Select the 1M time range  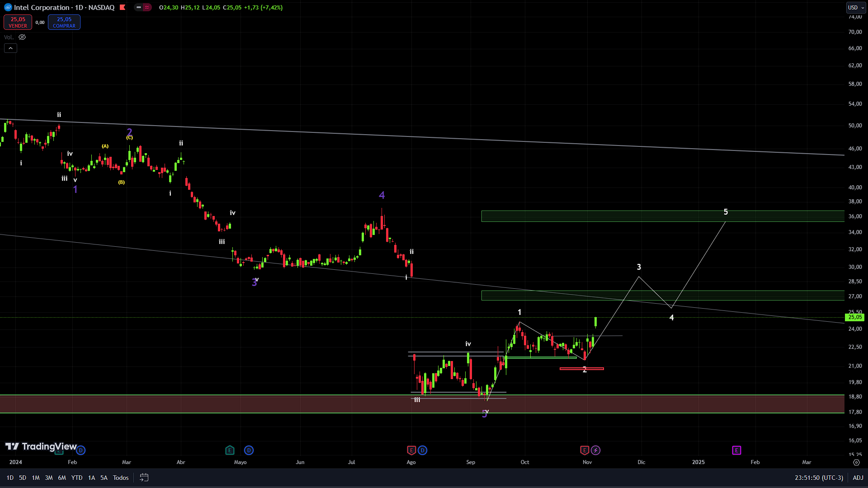[x=36, y=478]
